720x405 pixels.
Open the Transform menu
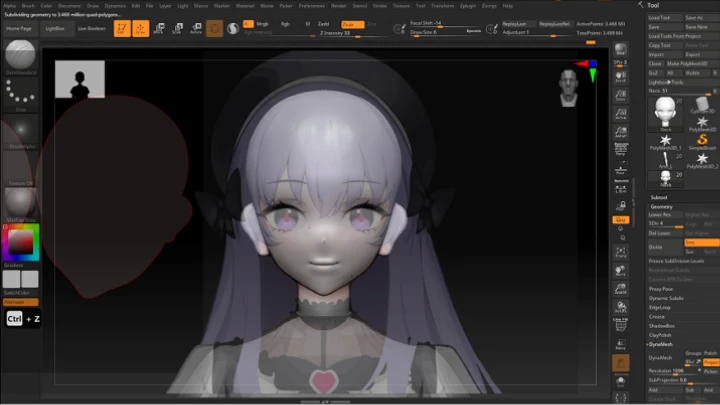442,6
